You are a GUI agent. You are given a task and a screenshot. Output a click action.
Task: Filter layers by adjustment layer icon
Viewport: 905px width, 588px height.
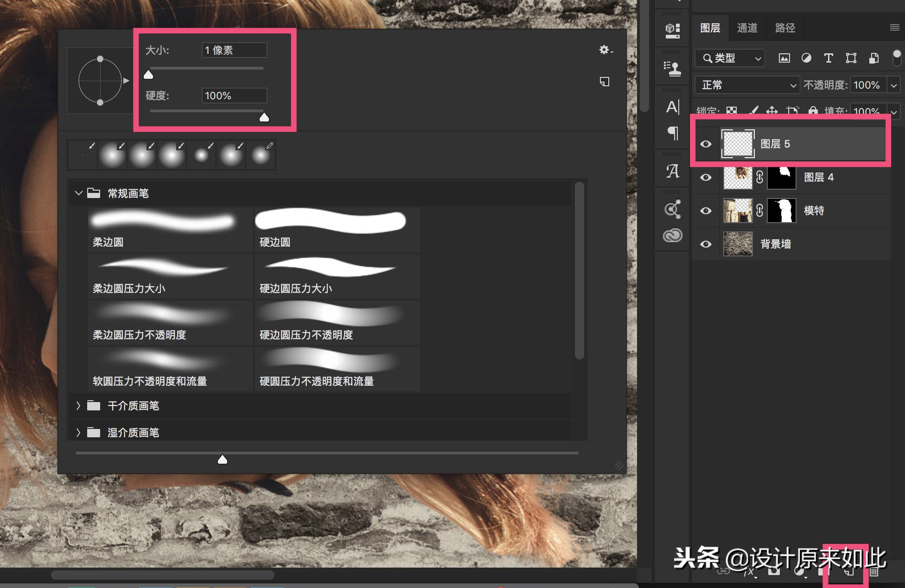(806, 58)
